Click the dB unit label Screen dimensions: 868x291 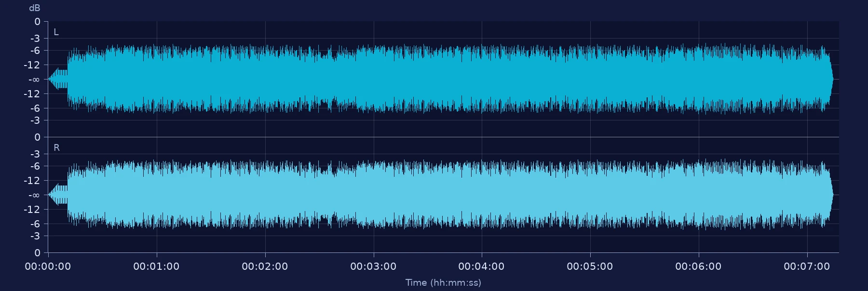35,8
